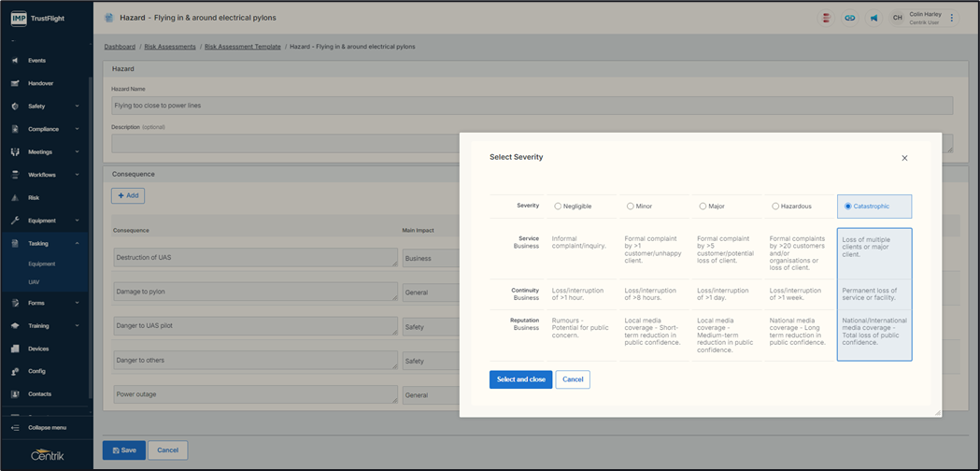
Task: Choose the Major severity radio option
Action: [703, 206]
